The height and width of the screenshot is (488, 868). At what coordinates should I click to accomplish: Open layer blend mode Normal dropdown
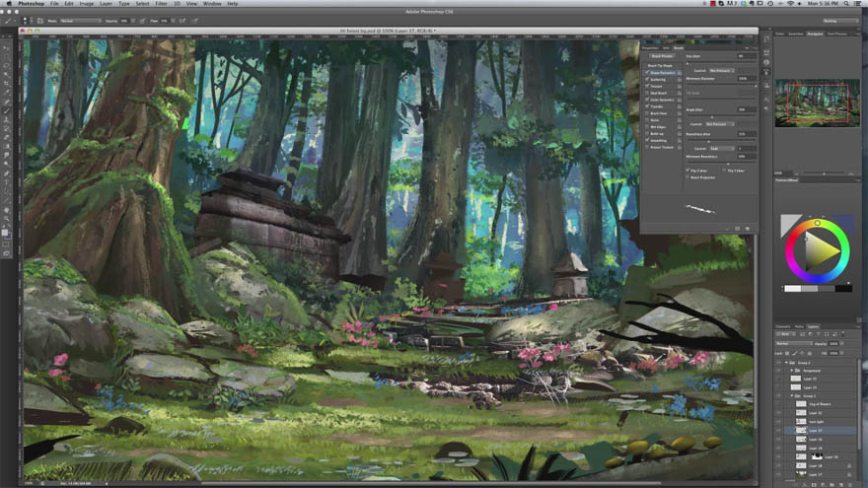pos(794,344)
